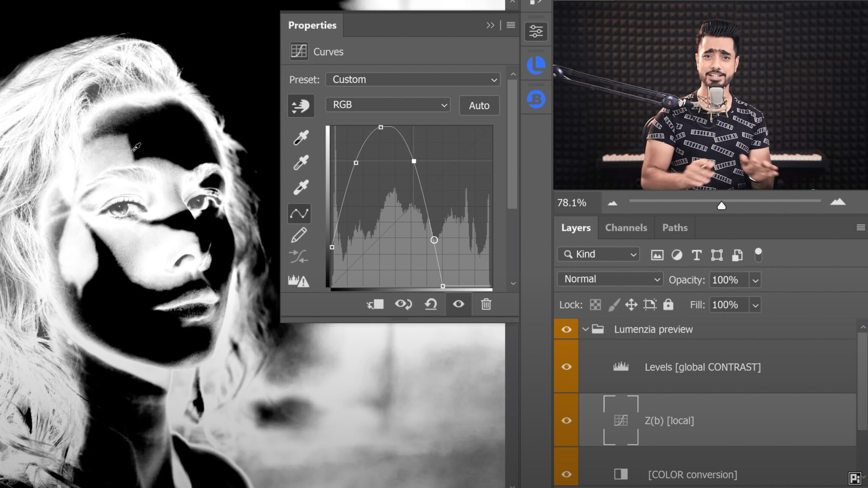The image size is (868, 488).
Task: Click the reset adjustment button
Action: click(431, 304)
